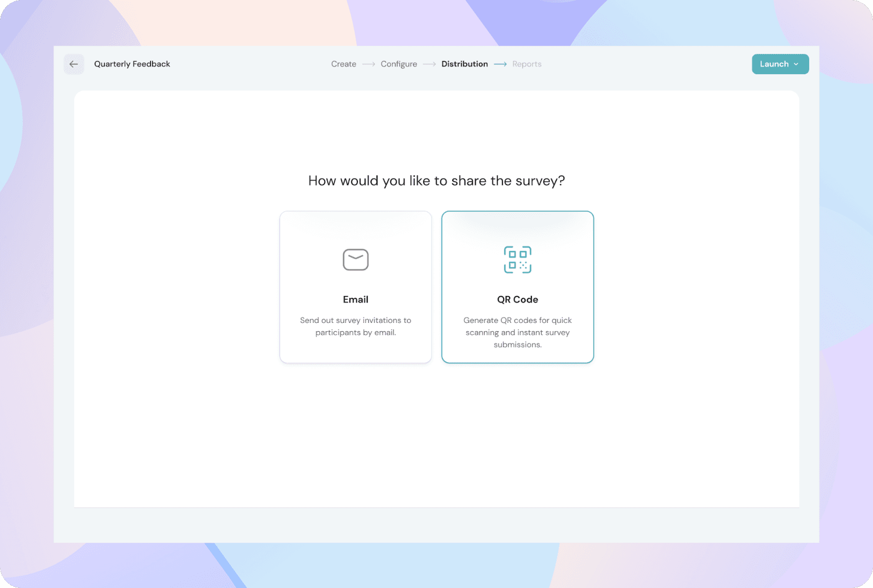This screenshot has height=588, width=873.
Task: Click the "How would you like to share" heading
Action: tap(436, 181)
